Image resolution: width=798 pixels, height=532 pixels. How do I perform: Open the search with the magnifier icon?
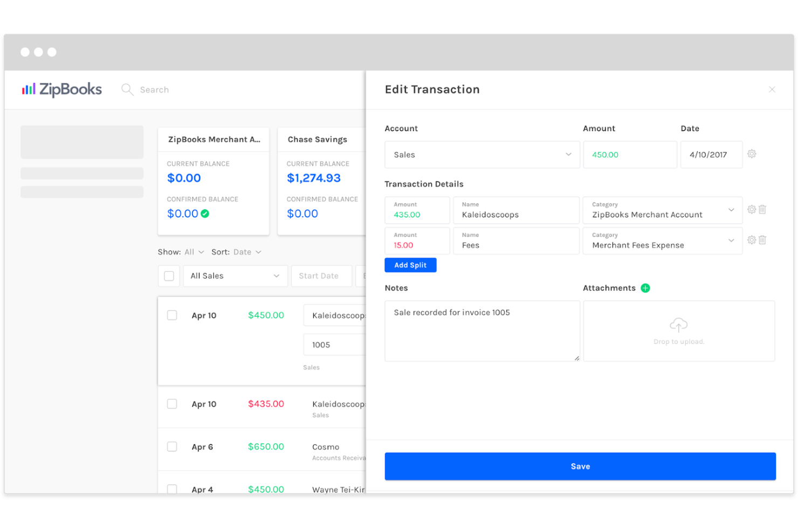tap(127, 89)
